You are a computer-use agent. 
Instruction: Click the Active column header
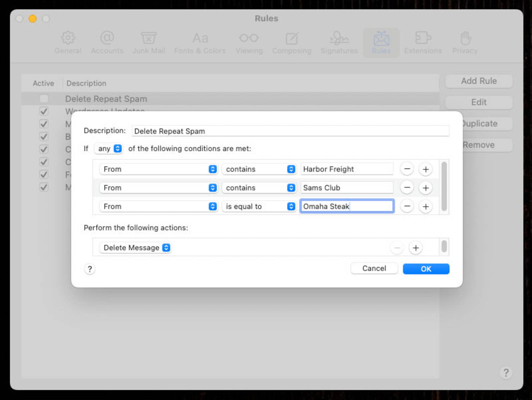[43, 83]
